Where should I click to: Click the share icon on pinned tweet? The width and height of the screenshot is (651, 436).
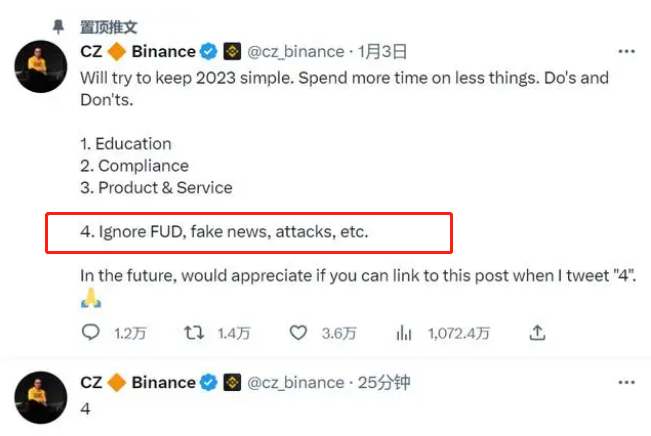click(537, 331)
